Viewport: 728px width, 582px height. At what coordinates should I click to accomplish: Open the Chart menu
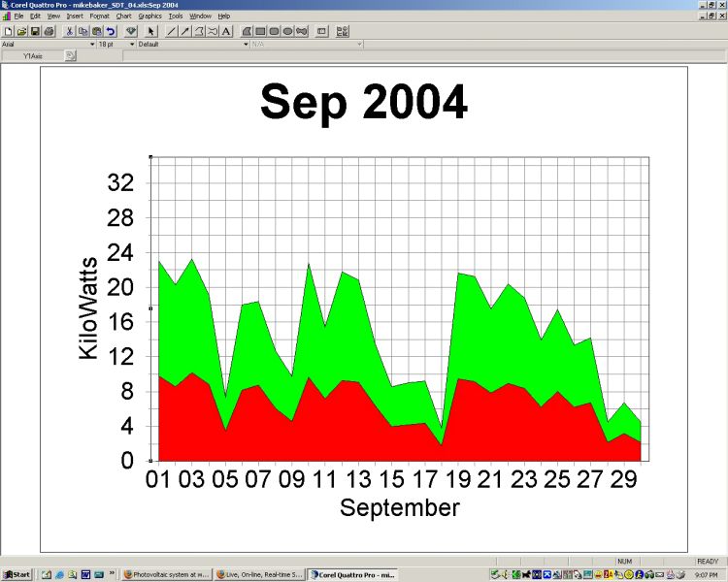pos(123,16)
